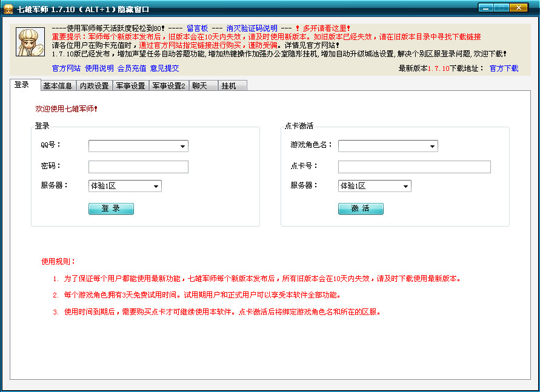540x392 pixels.
Task: Click the app icon in title bar
Action: [8, 9]
